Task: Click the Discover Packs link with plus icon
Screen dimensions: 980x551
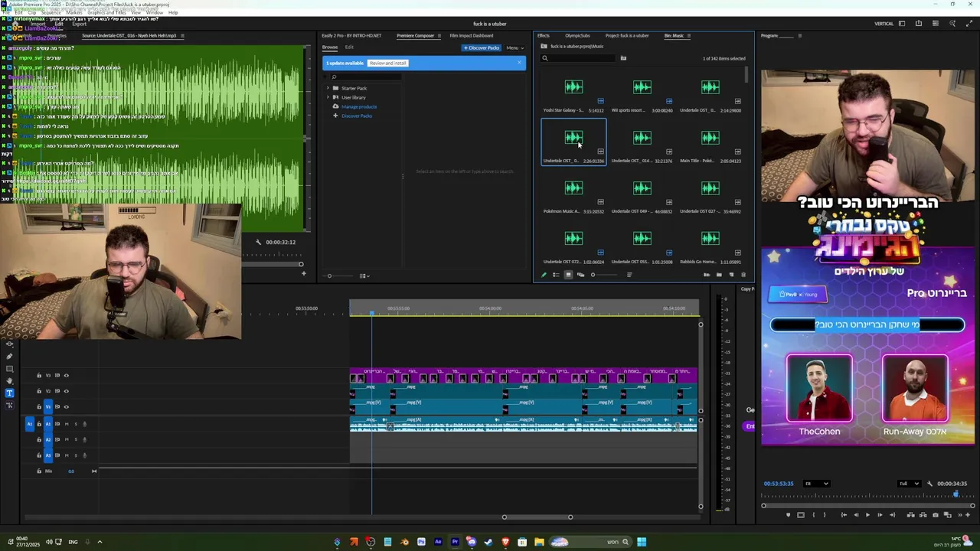Action: tap(357, 116)
